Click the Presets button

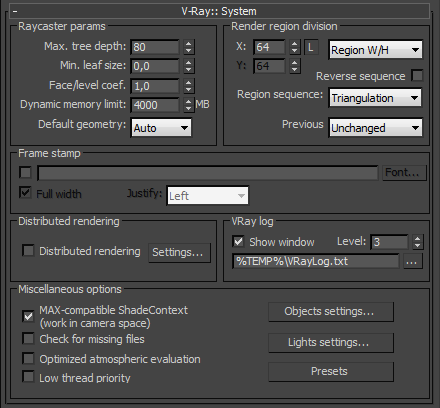331,372
